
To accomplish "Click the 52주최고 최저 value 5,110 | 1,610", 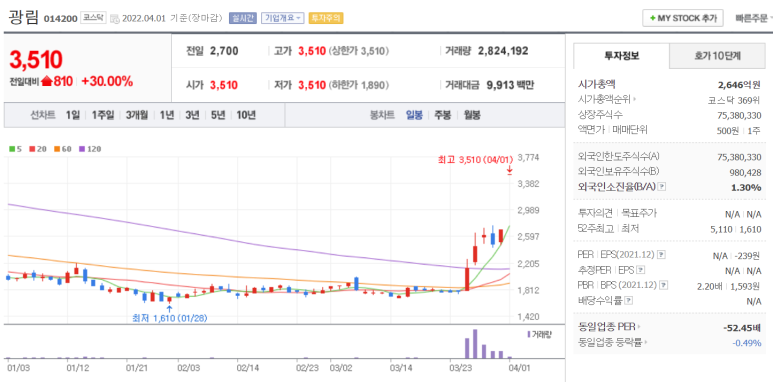I will [x=736, y=229].
